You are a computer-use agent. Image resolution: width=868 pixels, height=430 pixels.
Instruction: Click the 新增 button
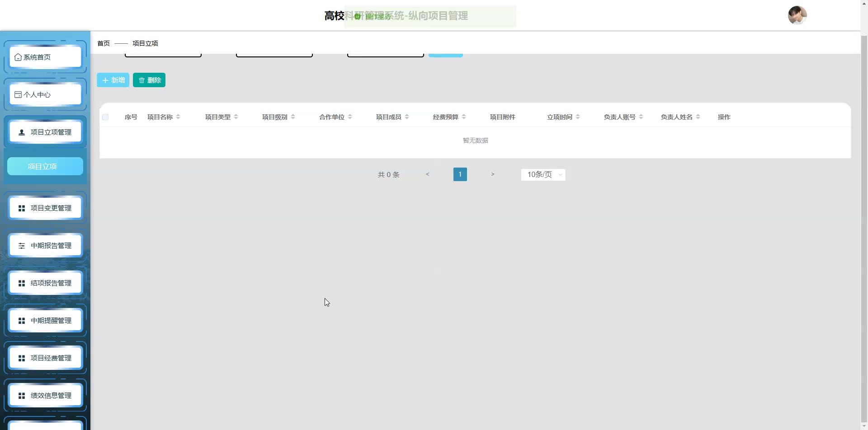[x=113, y=80]
